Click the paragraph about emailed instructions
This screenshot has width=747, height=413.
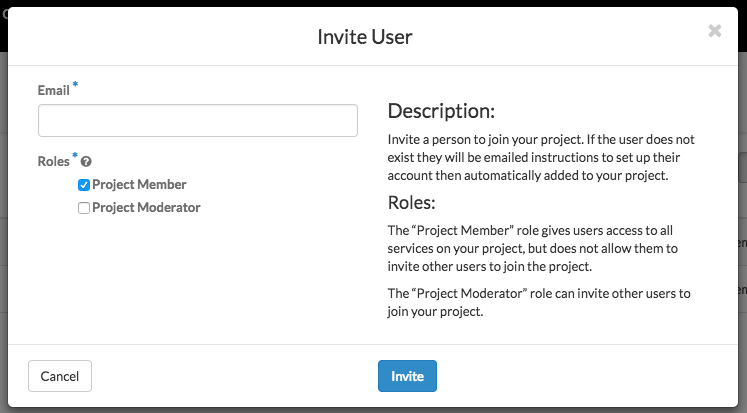pyautogui.click(x=541, y=158)
